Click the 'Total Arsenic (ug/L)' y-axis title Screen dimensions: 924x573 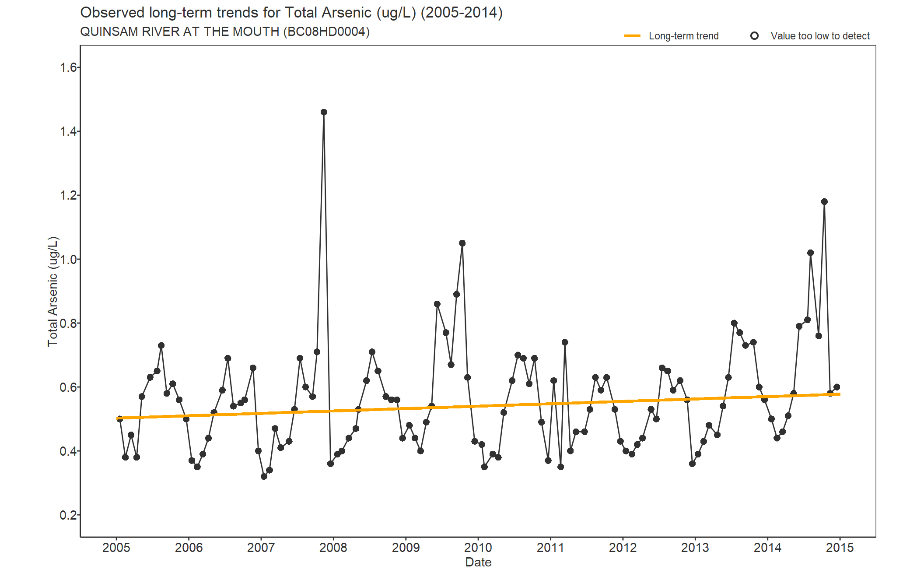tap(52, 292)
